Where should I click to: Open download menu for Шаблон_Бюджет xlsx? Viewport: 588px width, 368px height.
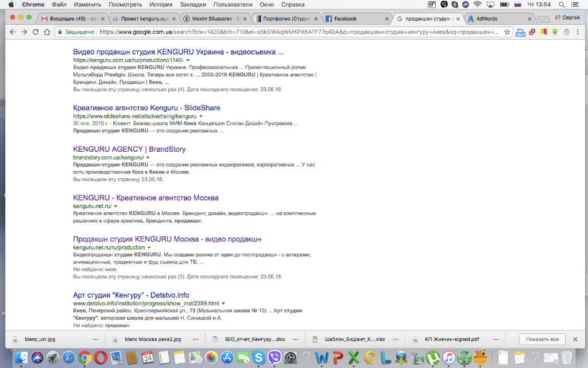(396, 339)
